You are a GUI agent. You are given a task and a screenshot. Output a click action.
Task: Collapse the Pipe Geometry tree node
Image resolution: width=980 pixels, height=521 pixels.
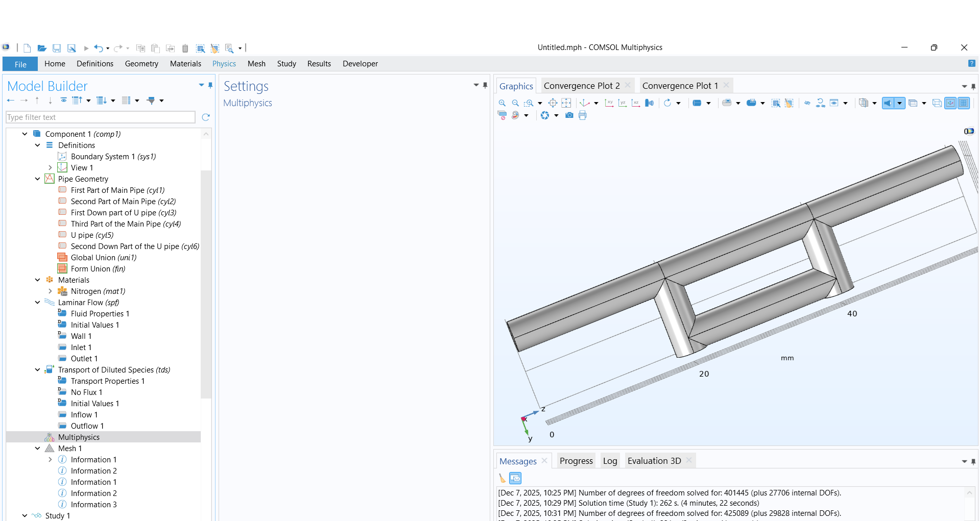(37, 179)
